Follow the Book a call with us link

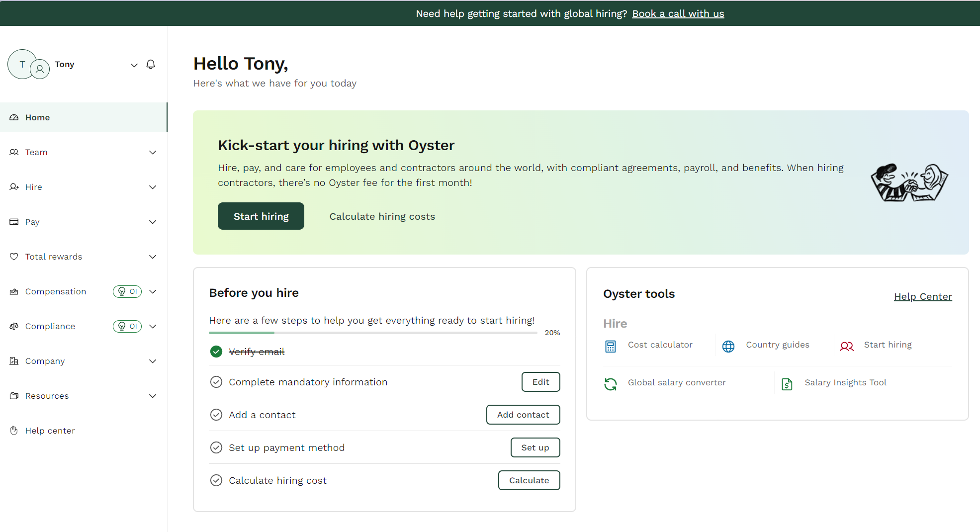(678, 13)
